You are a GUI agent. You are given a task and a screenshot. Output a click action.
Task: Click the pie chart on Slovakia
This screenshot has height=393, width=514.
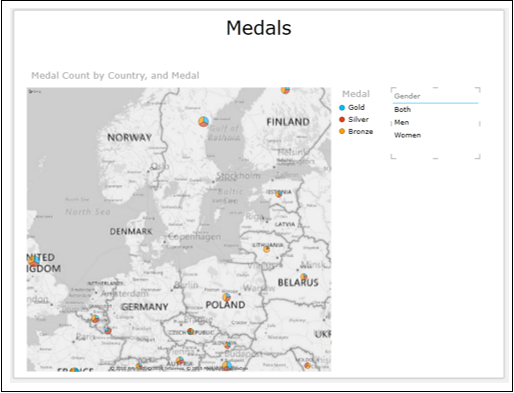pos(227,345)
